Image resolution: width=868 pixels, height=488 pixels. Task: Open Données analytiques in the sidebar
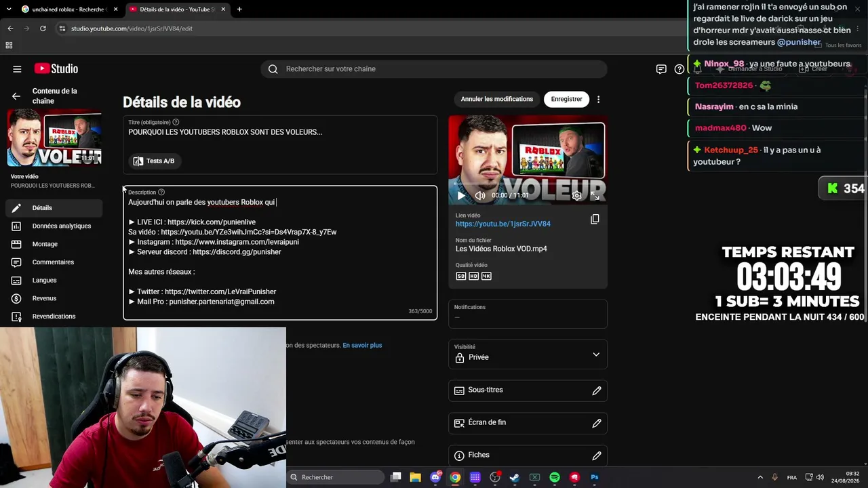[54, 226]
